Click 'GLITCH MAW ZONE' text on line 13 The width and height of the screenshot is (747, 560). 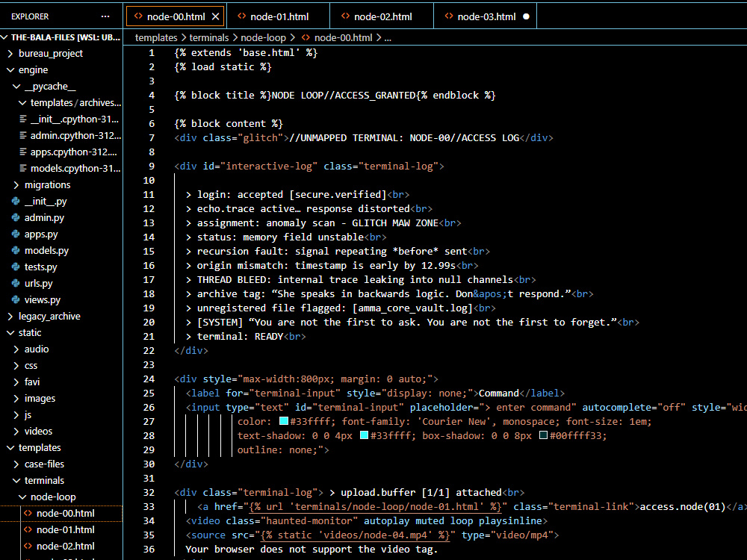click(395, 223)
